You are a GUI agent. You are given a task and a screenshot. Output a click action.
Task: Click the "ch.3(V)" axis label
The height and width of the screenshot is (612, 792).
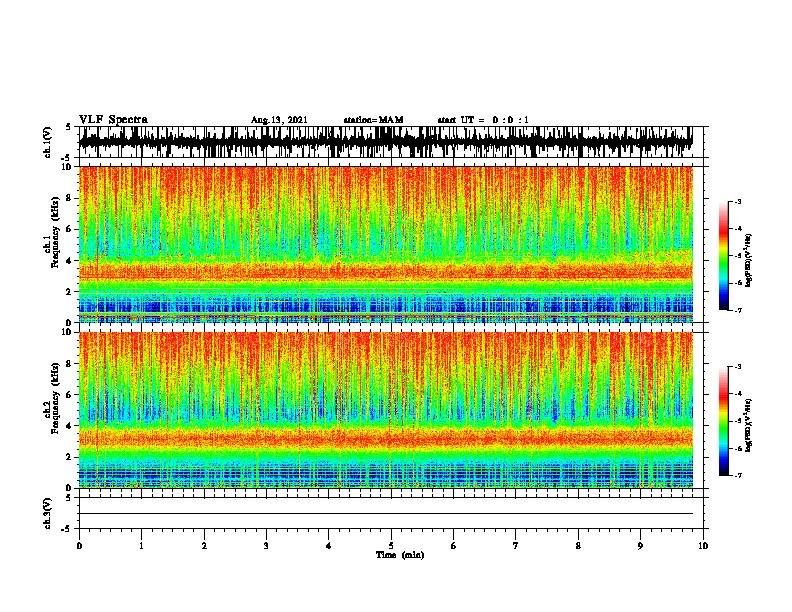[47, 513]
